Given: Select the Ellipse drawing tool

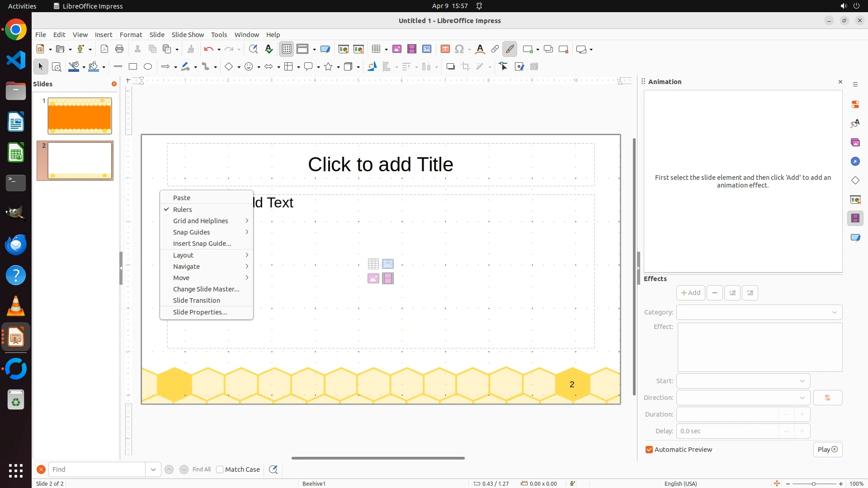Looking at the screenshot, I should point(148,67).
